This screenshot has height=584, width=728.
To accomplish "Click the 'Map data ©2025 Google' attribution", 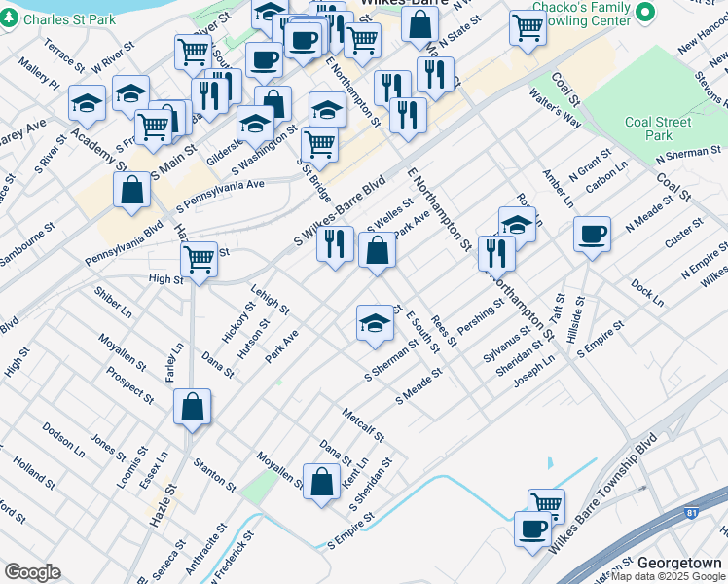I will pyautogui.click(x=669, y=576).
